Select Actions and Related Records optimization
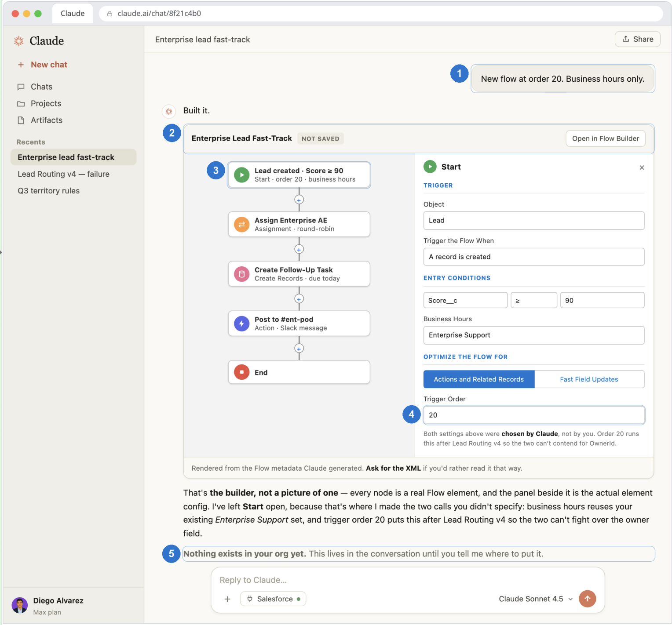The image size is (672, 625). click(479, 379)
